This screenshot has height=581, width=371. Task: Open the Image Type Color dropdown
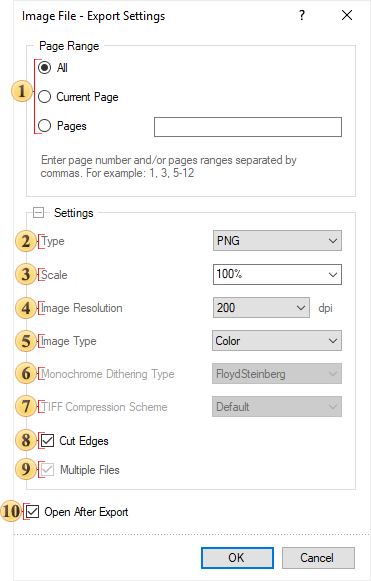point(277,341)
